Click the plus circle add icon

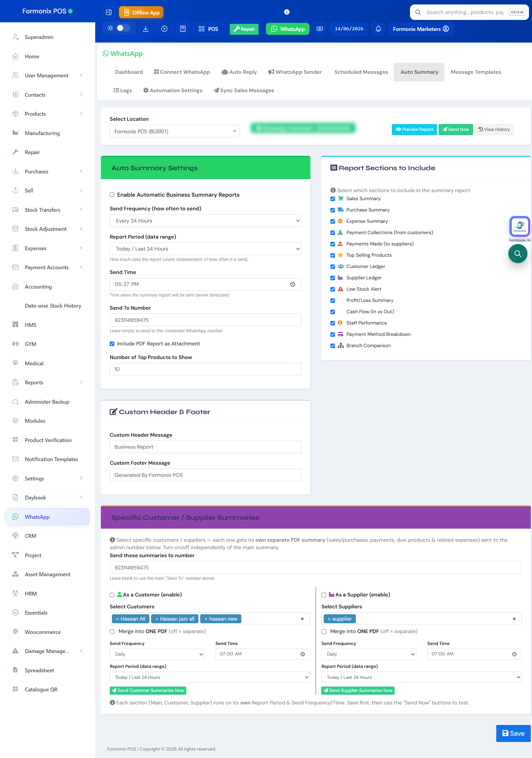pyautogui.click(x=165, y=29)
